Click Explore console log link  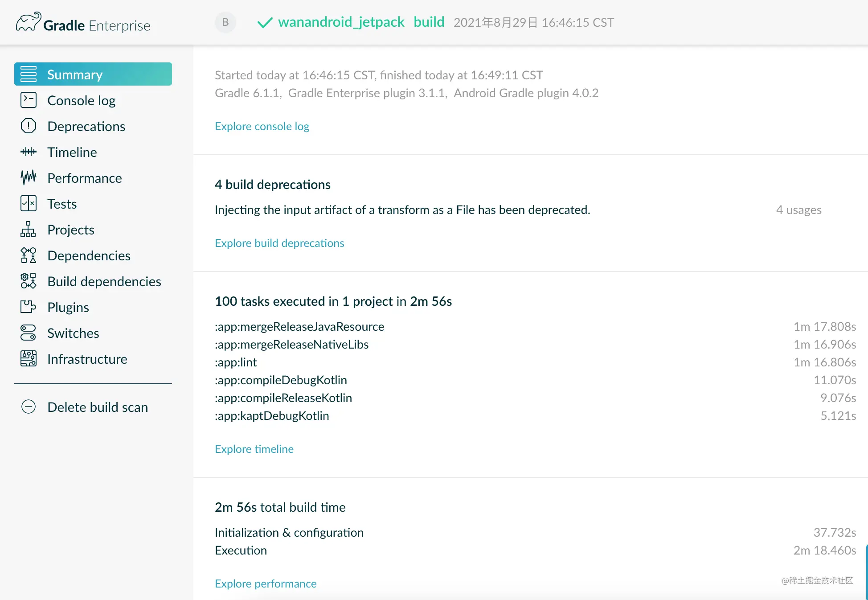[x=262, y=125]
